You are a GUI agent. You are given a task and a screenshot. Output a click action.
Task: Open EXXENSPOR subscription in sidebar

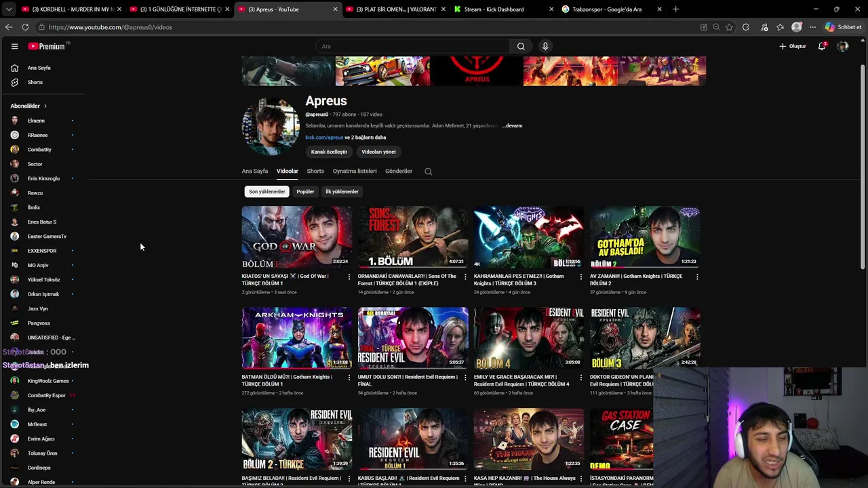[x=43, y=251]
